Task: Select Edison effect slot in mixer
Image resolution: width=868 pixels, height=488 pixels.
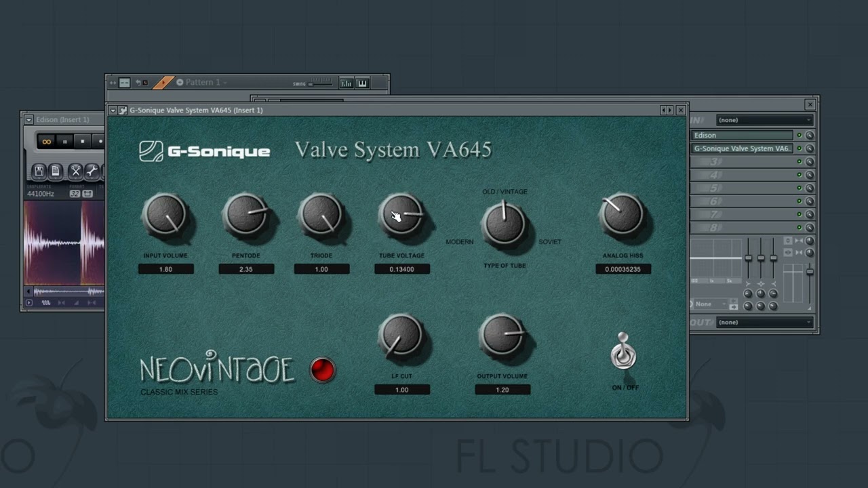Action: pos(742,136)
